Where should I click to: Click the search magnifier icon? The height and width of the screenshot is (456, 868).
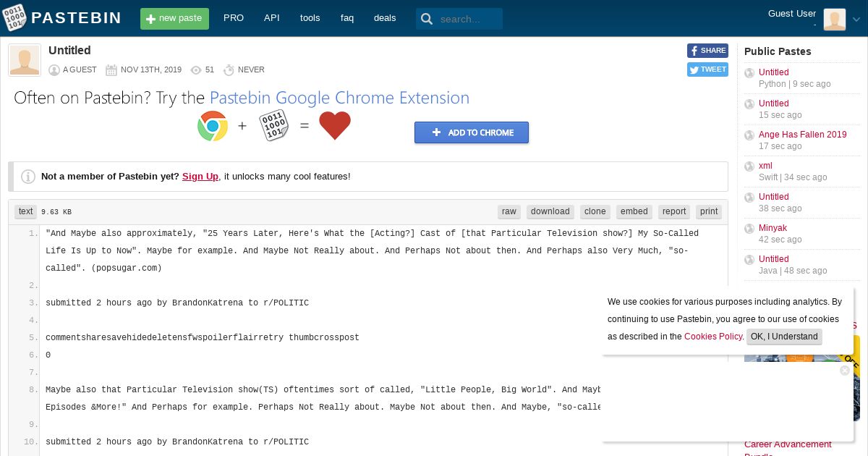coord(427,19)
